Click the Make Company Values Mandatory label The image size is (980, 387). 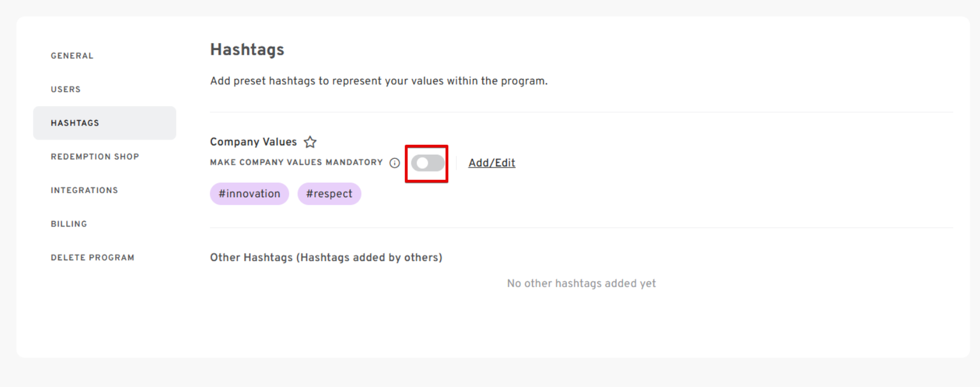pos(296,162)
